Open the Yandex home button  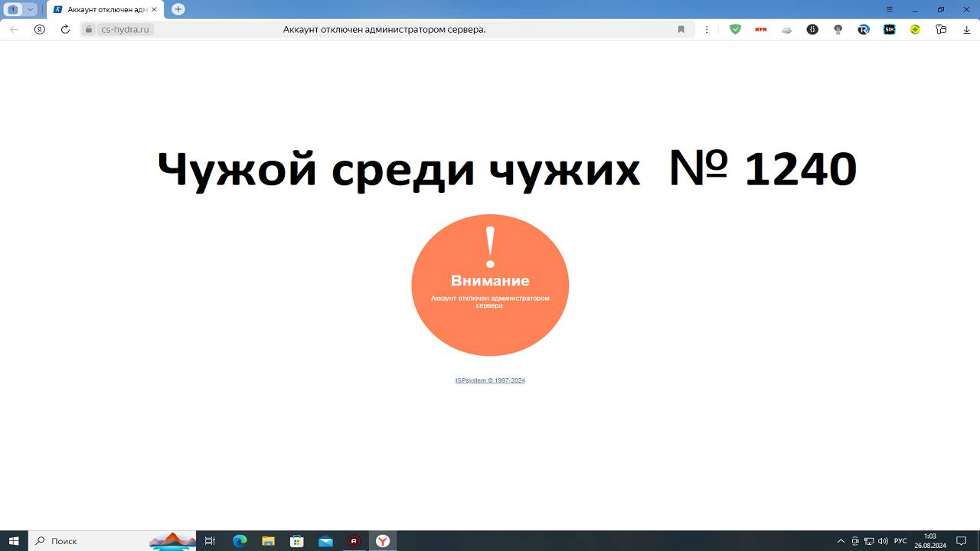click(40, 29)
